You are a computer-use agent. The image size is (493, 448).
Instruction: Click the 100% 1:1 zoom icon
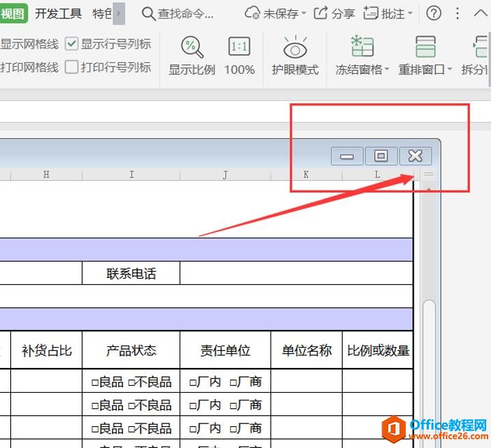point(239,46)
